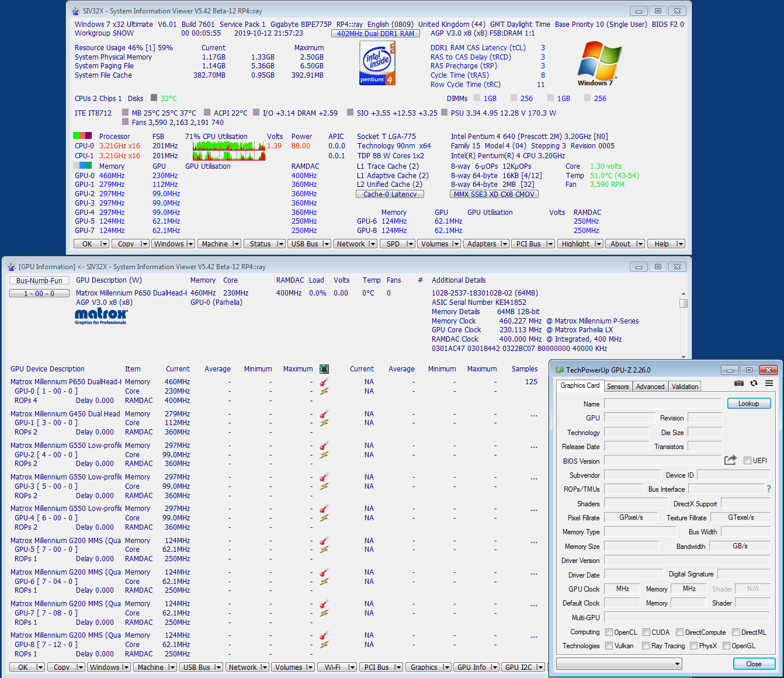Click the Cache-0 Latency button
The image size is (784, 678).
tap(390, 194)
